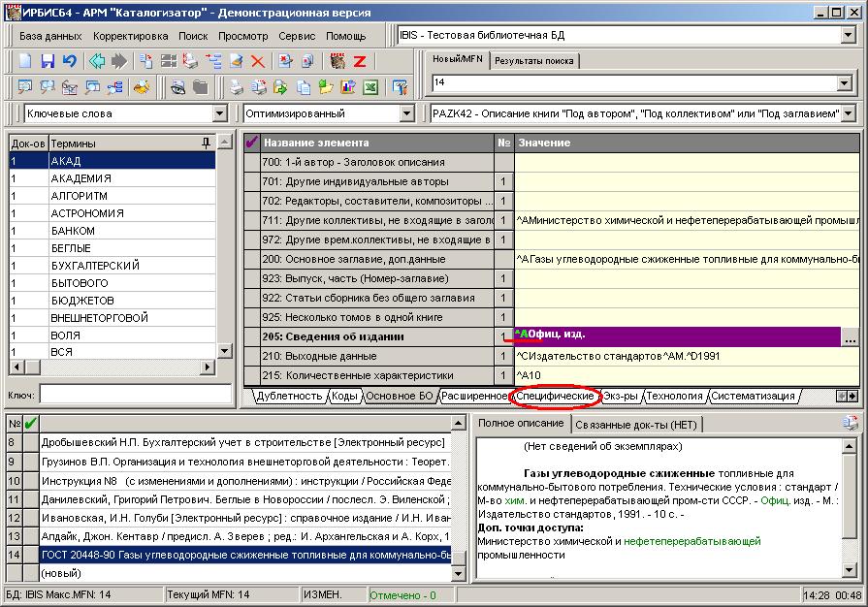Delete the record using the red X icon
This screenshot has width=868, height=607.
(258, 61)
